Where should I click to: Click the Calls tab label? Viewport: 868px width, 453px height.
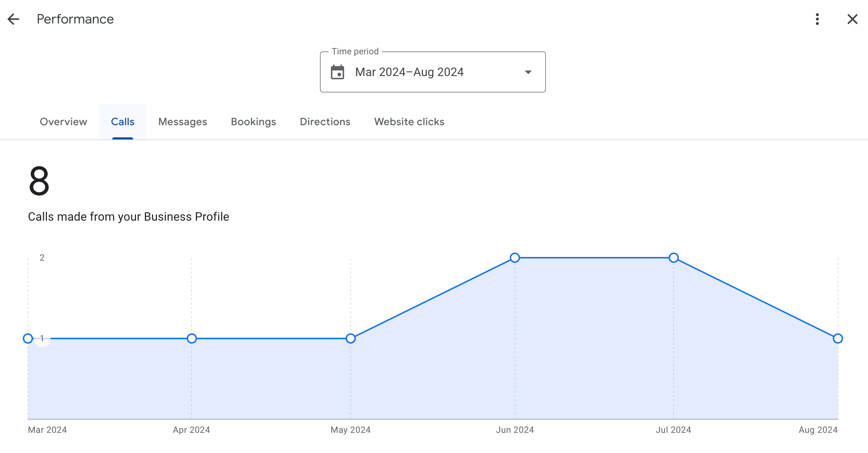[x=122, y=121]
